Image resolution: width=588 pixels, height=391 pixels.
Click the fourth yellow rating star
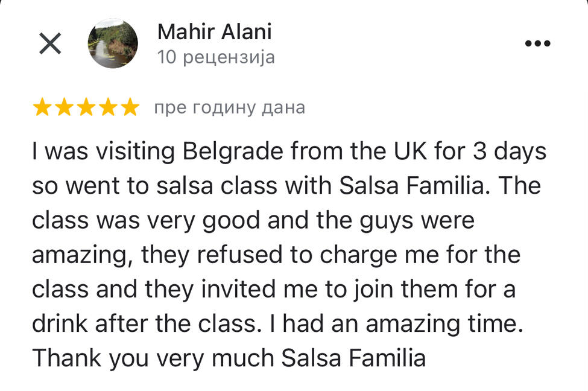107,108
